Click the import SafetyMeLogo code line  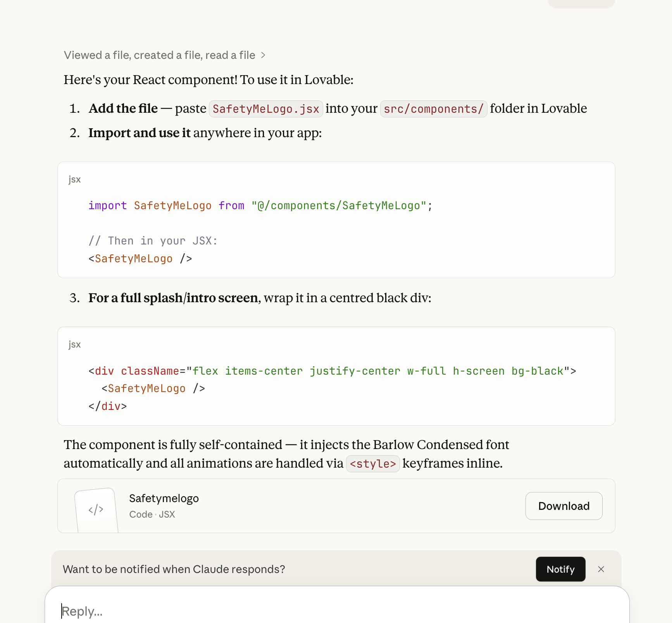pos(260,206)
